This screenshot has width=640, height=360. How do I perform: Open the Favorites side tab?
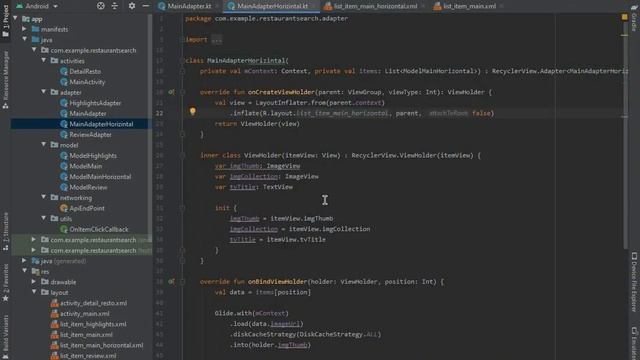[5, 282]
